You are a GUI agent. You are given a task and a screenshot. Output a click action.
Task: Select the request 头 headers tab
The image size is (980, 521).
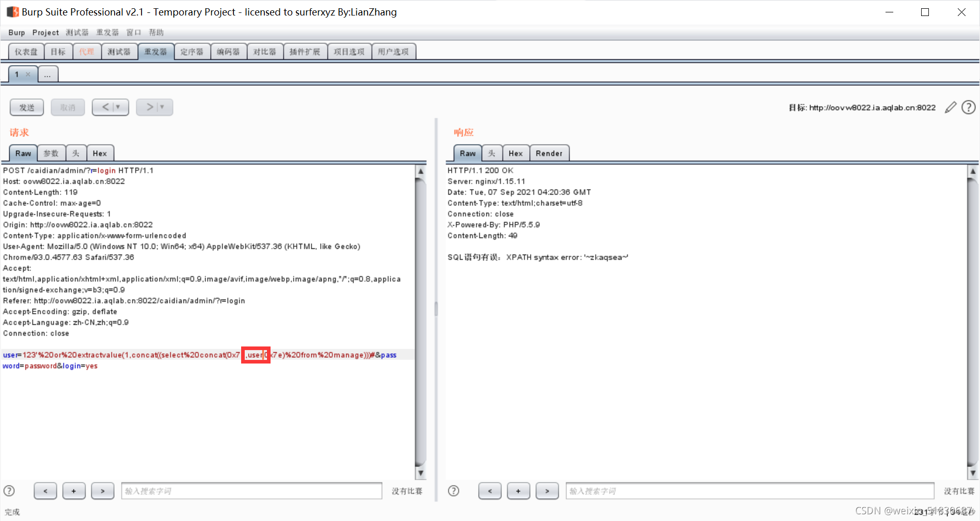tap(76, 153)
